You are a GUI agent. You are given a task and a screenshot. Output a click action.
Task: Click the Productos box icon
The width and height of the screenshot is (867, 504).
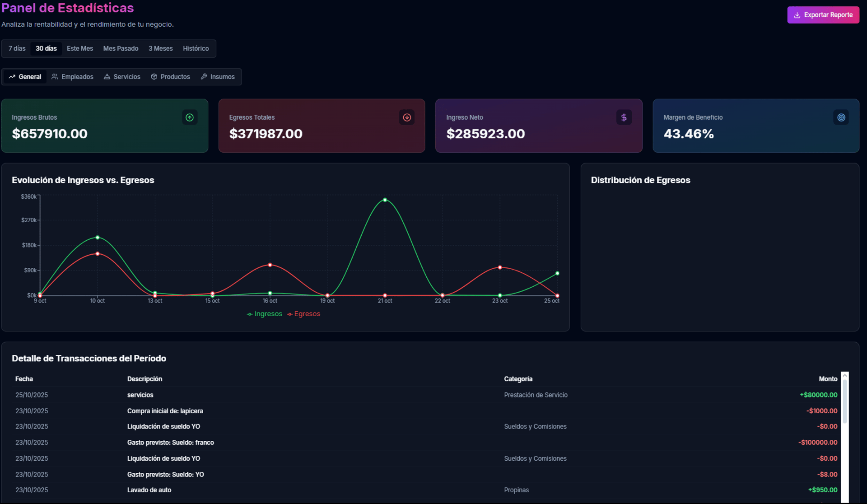point(154,77)
